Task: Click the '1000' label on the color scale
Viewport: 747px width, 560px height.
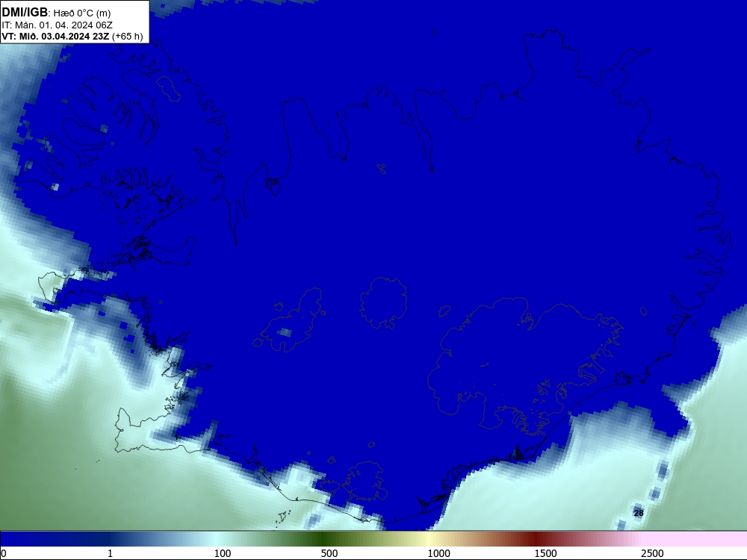Action: tap(438, 553)
